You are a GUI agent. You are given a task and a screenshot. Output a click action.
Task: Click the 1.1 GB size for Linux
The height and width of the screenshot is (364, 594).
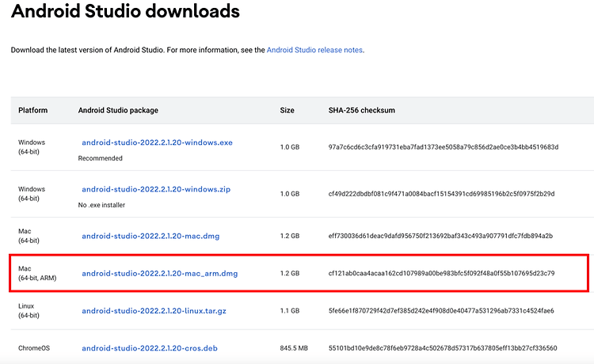[x=290, y=311]
